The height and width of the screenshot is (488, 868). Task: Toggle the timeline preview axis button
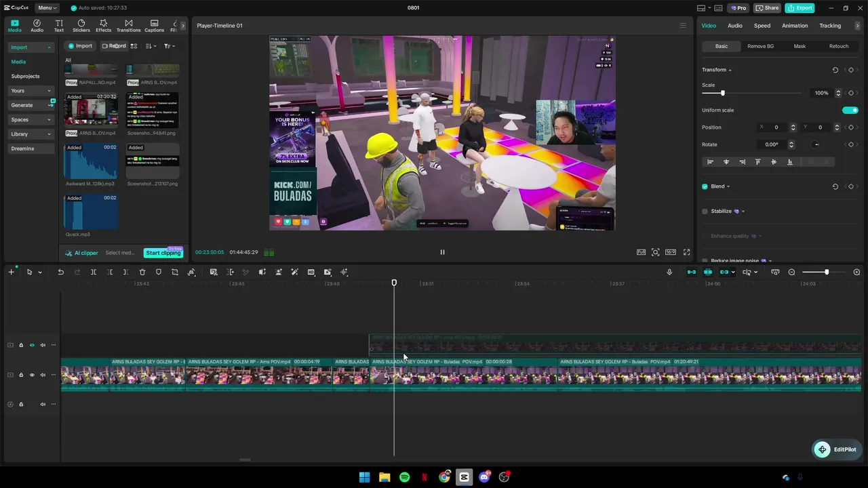pyautogui.click(x=747, y=272)
